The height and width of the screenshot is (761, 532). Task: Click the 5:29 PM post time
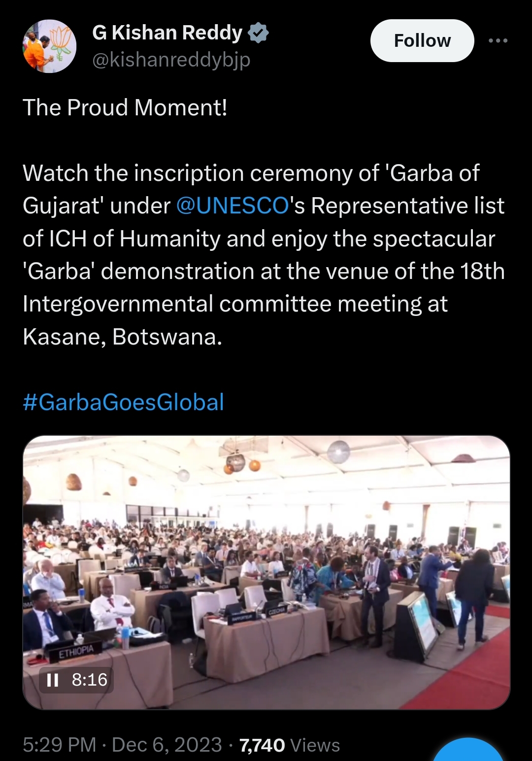click(60, 745)
